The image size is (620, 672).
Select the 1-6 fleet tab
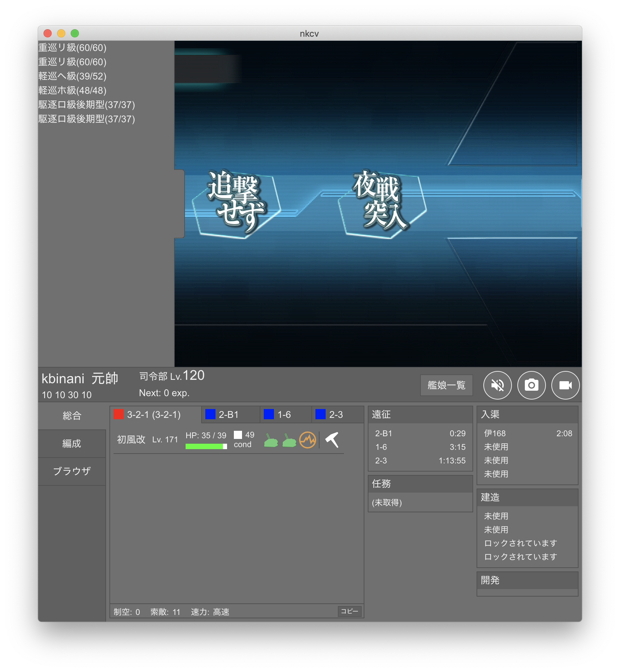coord(286,414)
